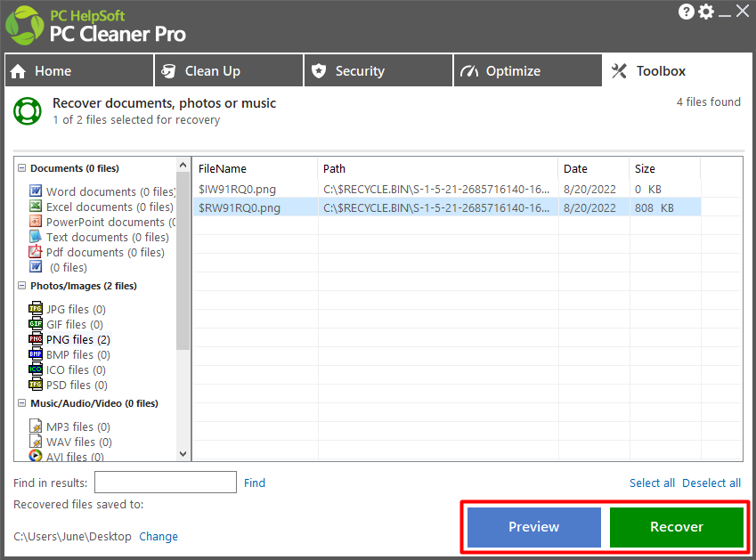This screenshot has height=560, width=756.
Task: Click the category tree scroll up arrow
Action: [x=183, y=165]
